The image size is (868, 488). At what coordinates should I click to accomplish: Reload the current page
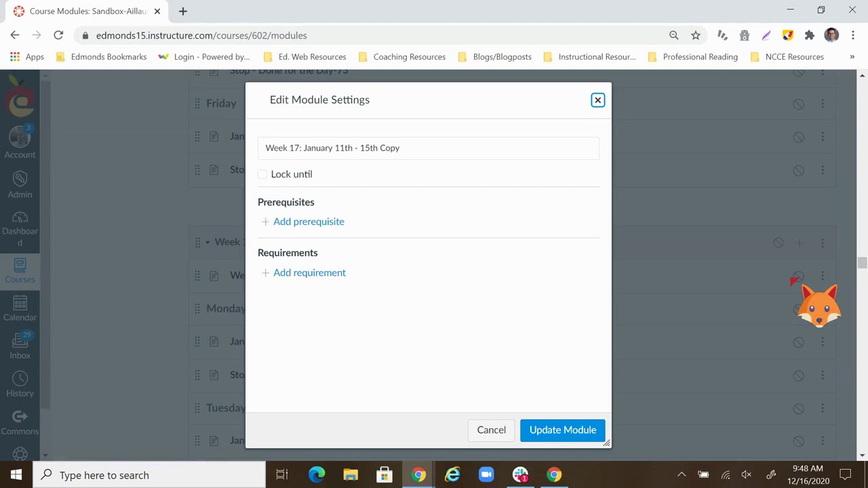point(58,35)
